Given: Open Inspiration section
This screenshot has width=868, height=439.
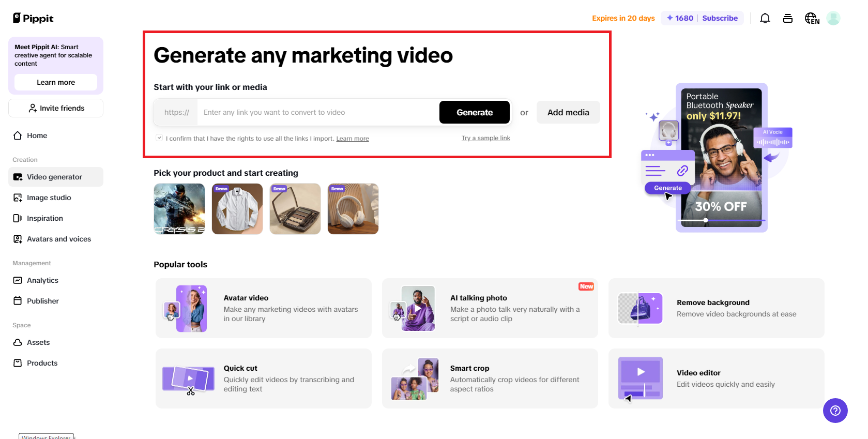Looking at the screenshot, I should 56,218.
